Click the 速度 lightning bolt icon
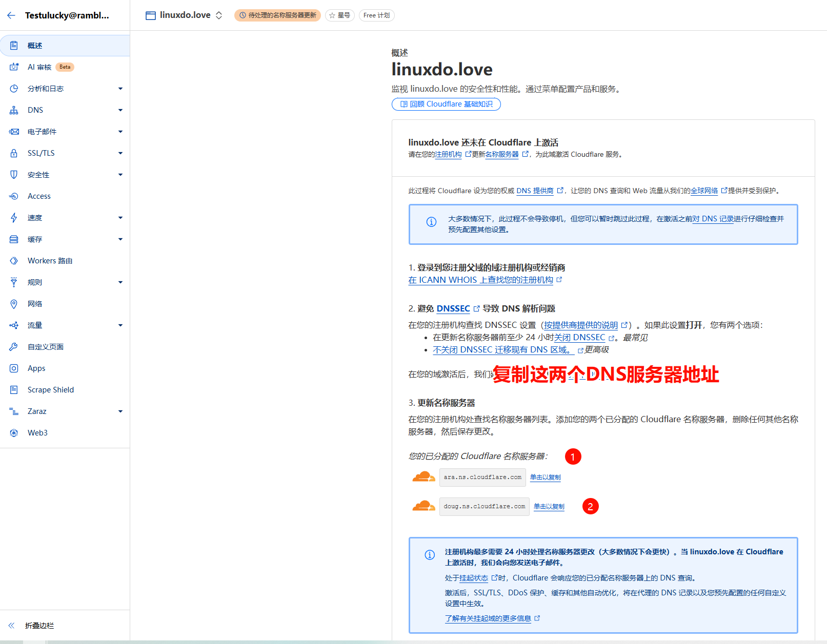 14,218
